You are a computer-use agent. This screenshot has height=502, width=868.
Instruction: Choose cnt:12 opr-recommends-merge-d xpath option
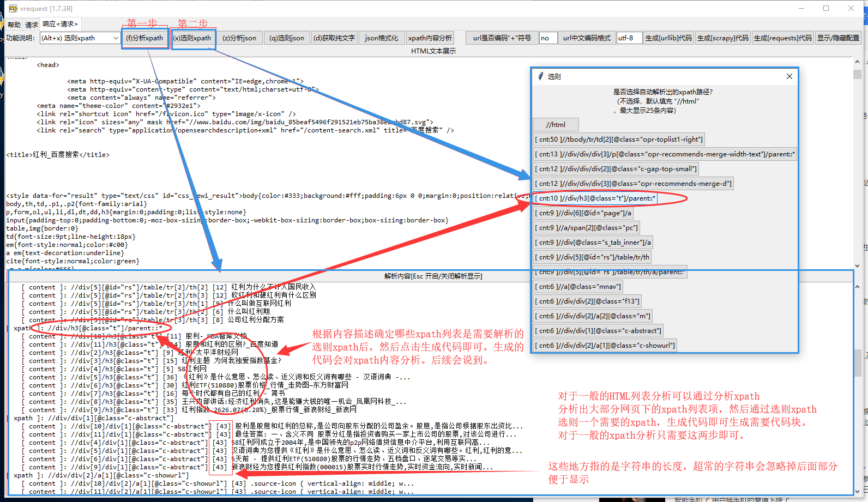(x=633, y=184)
